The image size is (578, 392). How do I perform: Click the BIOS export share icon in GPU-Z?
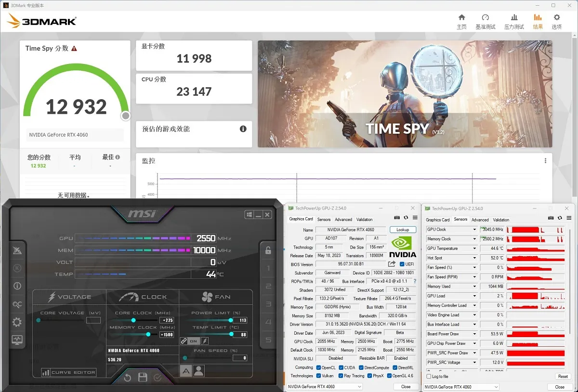pyautogui.click(x=392, y=264)
